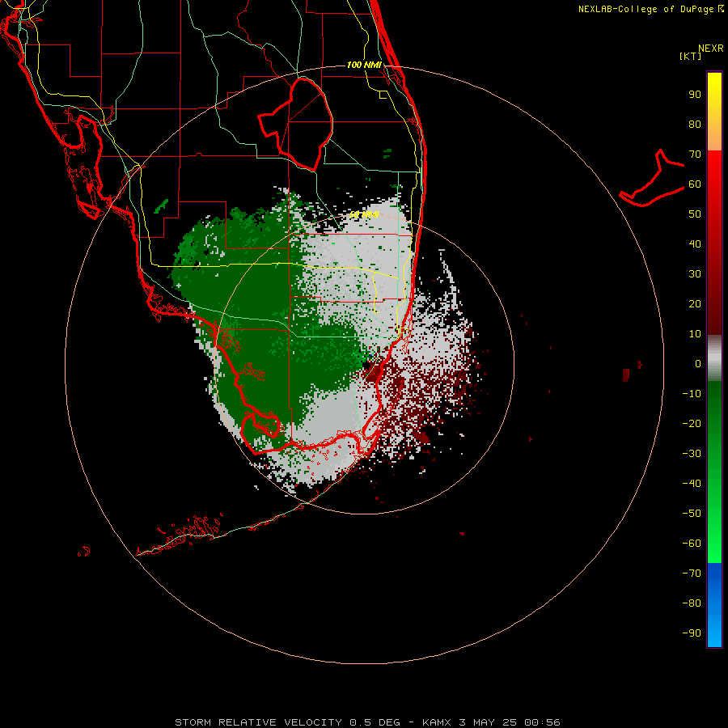Image resolution: width=728 pixels, height=728 pixels.
Task: Click the -40 value on velocity scale
Action: click(x=692, y=484)
